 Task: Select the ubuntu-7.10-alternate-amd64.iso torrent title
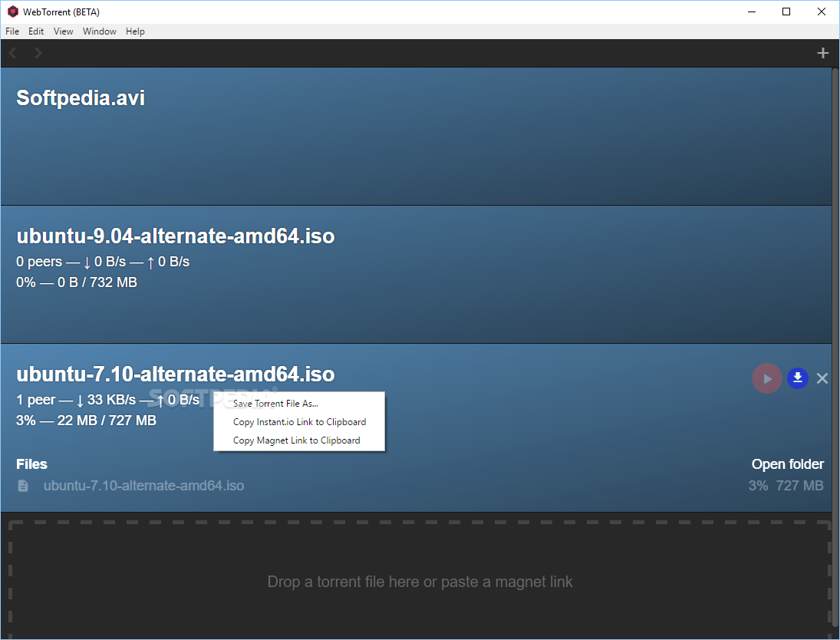(x=176, y=374)
